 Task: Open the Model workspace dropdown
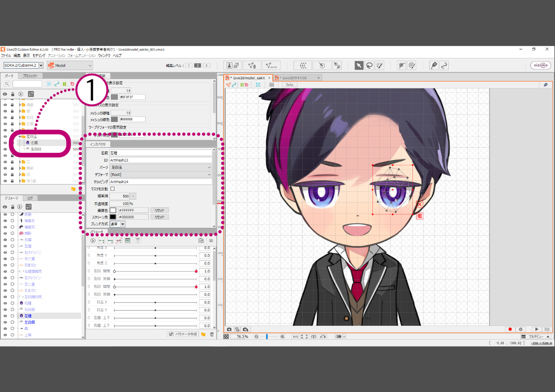[70, 65]
